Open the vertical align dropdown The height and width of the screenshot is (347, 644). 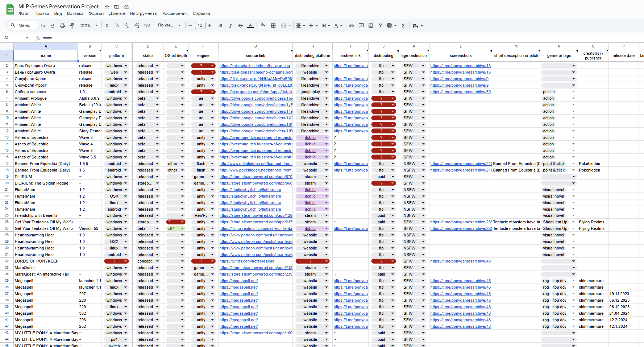[313, 25]
